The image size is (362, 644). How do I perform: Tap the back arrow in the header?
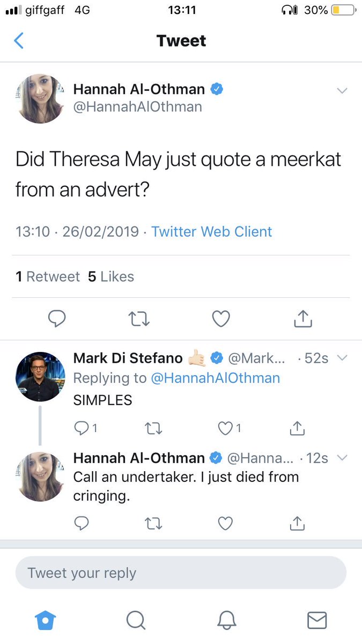coord(19,41)
